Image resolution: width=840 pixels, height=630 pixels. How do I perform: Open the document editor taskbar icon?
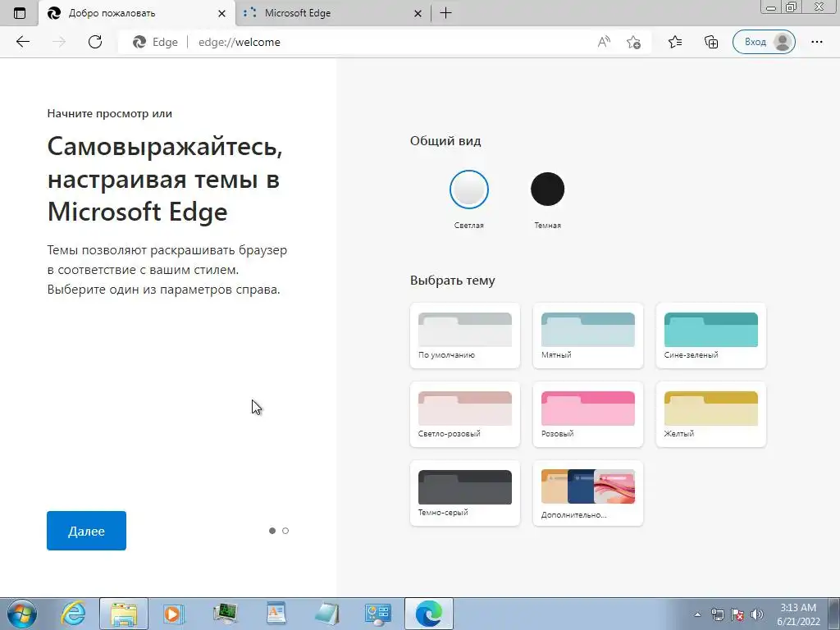[x=276, y=614]
